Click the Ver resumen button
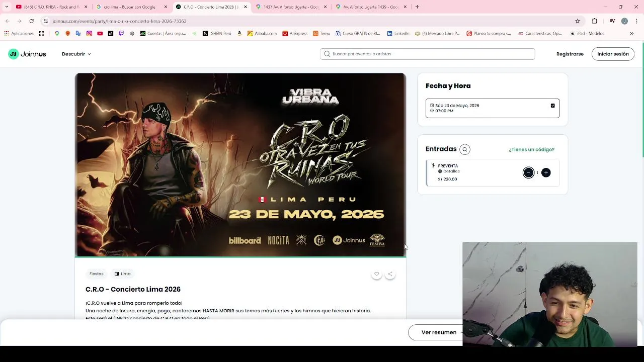644x362 pixels. pos(439,332)
